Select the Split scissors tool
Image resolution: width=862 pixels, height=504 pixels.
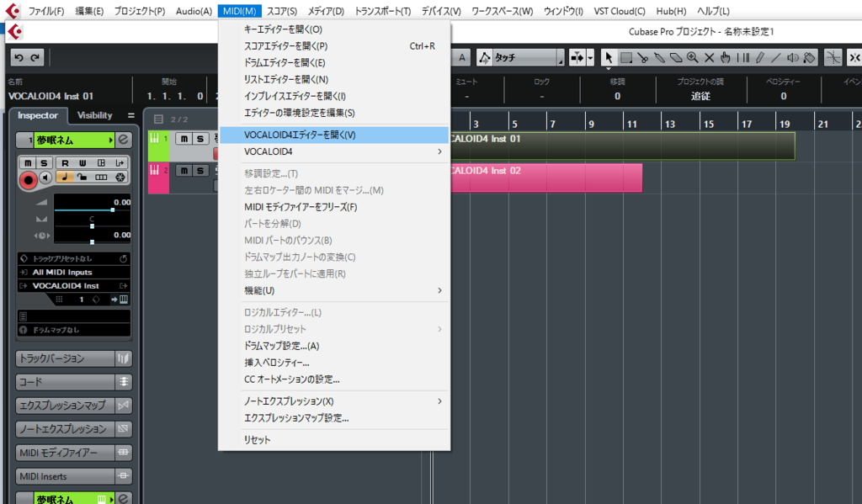click(x=642, y=57)
